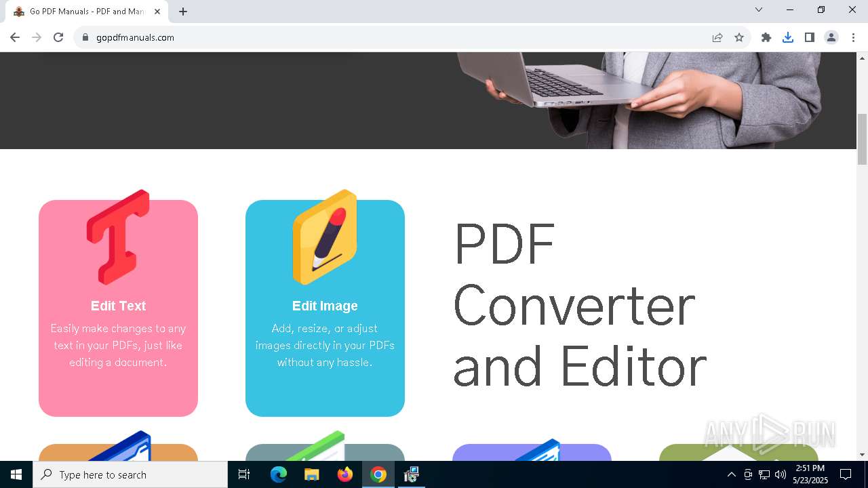The image size is (868, 488).
Task: Click the purple card with the blue document icon
Action: pyautogui.click(x=532, y=452)
